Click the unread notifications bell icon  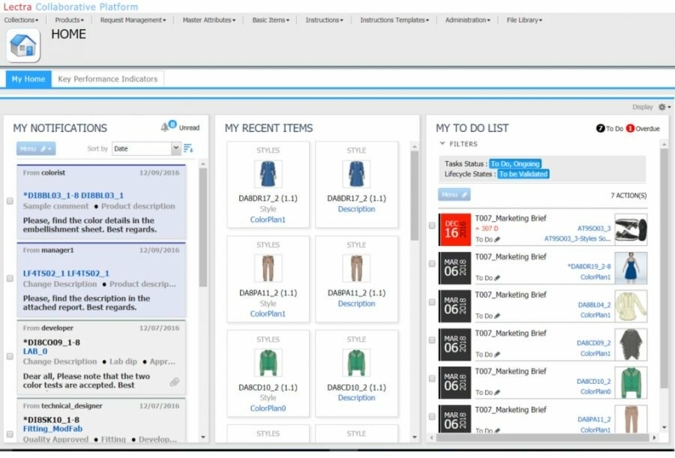tap(166, 127)
